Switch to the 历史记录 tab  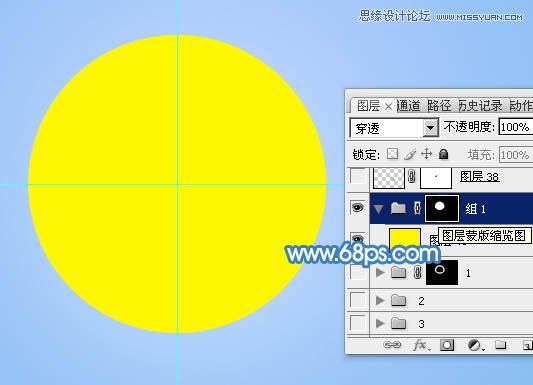click(480, 106)
